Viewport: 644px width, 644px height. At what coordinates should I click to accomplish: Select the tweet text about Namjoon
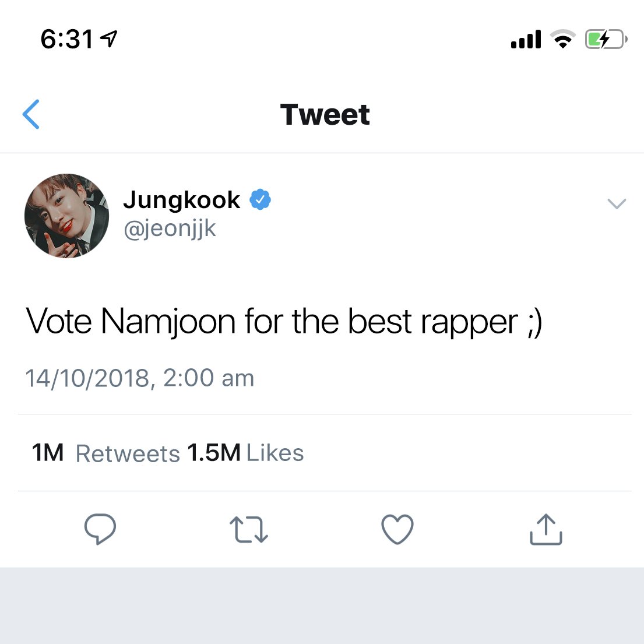[284, 322]
